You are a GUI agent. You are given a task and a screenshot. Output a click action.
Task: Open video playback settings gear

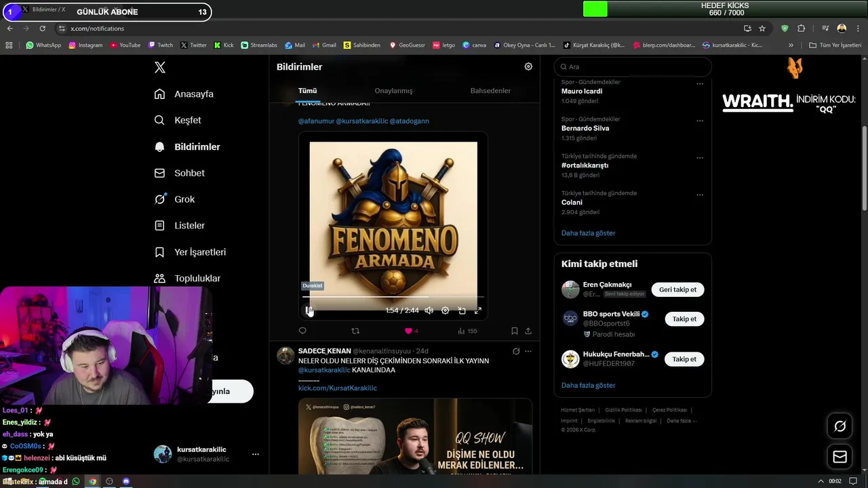445,310
